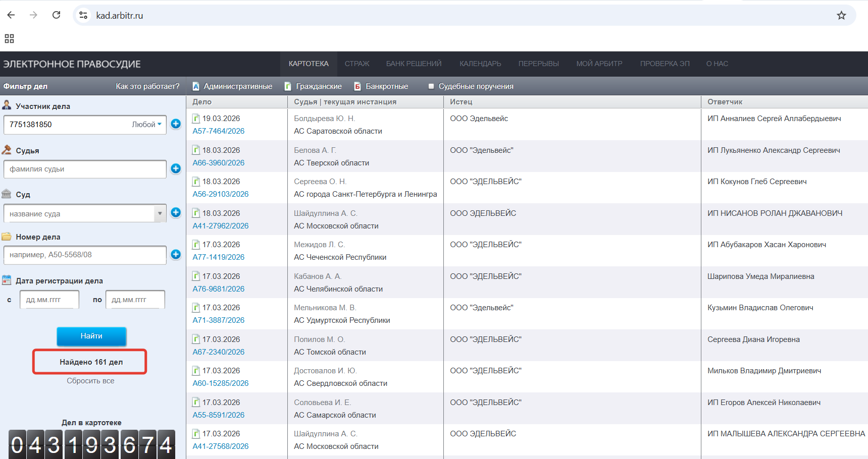Image resolution: width=868 pixels, height=459 pixels.
Task: Open case А57-7464/2026 link
Action: point(218,131)
